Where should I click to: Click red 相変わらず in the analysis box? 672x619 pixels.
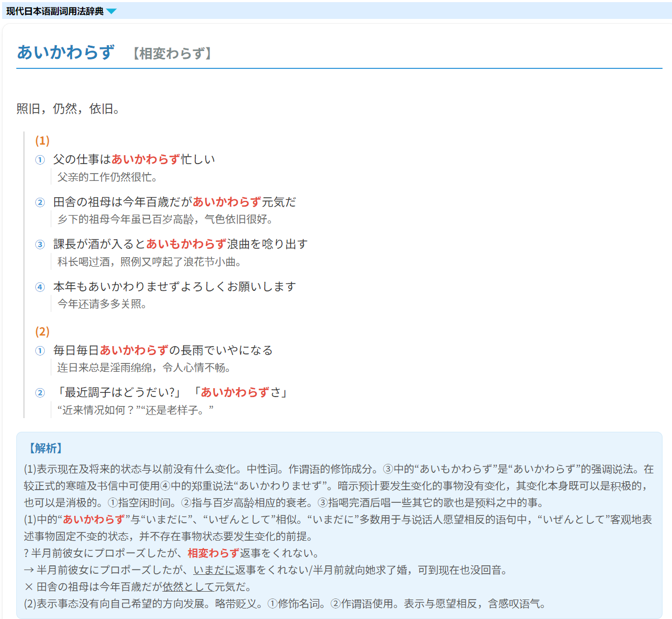click(213, 553)
